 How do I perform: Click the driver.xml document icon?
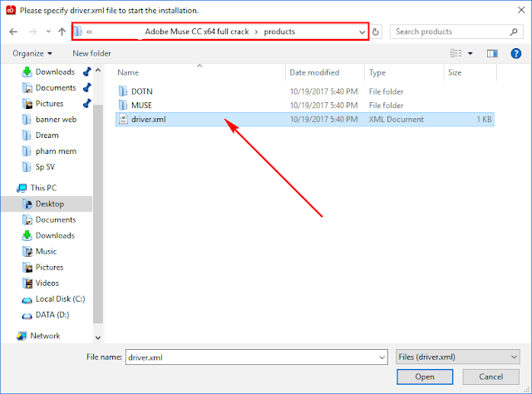[123, 119]
